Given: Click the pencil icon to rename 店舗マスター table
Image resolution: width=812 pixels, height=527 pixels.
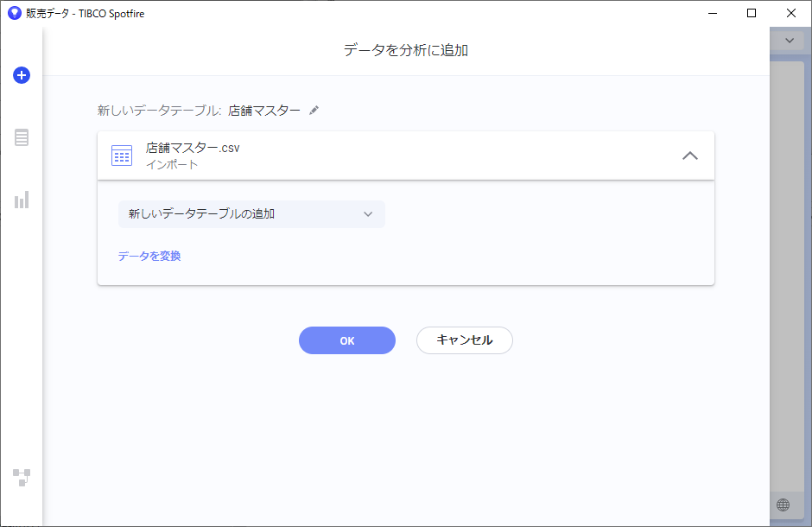Looking at the screenshot, I should tap(314, 111).
